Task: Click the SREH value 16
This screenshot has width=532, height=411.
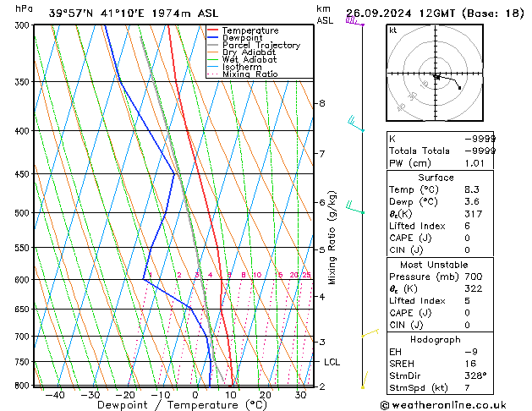Action: click(x=470, y=364)
